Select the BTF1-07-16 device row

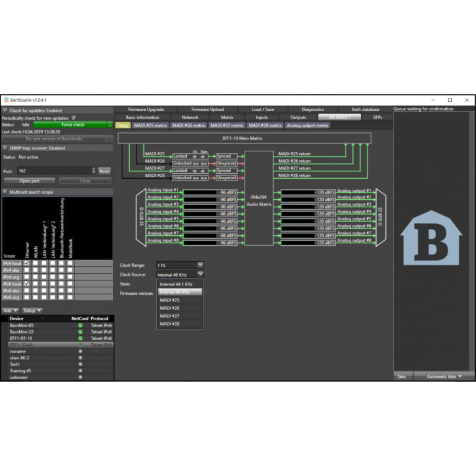(x=61, y=338)
